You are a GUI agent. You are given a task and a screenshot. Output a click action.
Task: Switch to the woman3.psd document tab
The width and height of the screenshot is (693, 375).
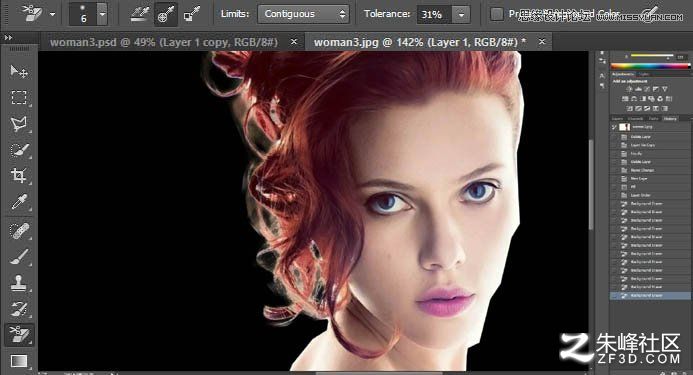[164, 42]
